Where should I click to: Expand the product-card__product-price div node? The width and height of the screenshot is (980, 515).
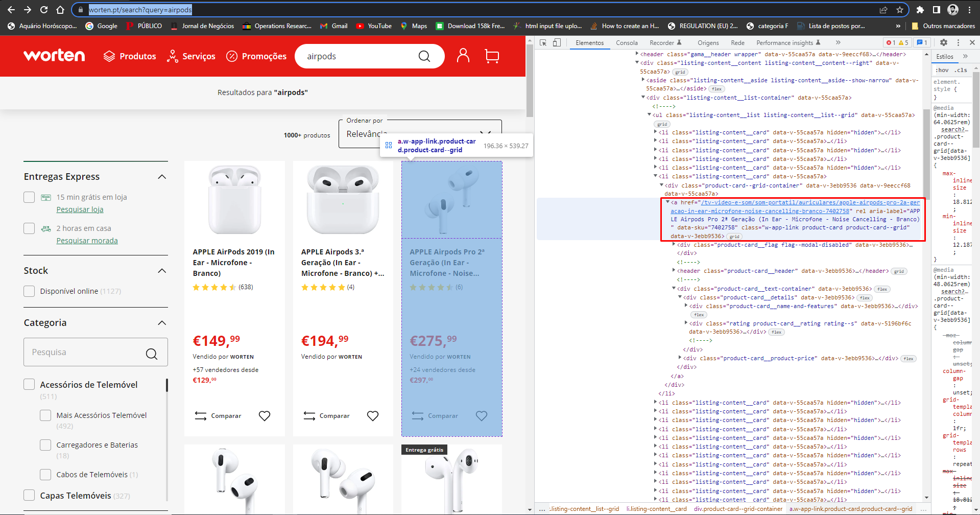pos(680,358)
